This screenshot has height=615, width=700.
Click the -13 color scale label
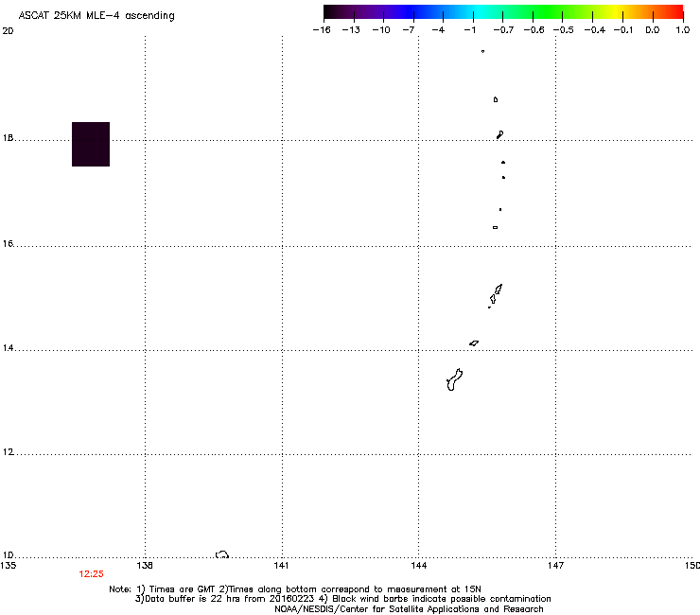[x=351, y=30]
